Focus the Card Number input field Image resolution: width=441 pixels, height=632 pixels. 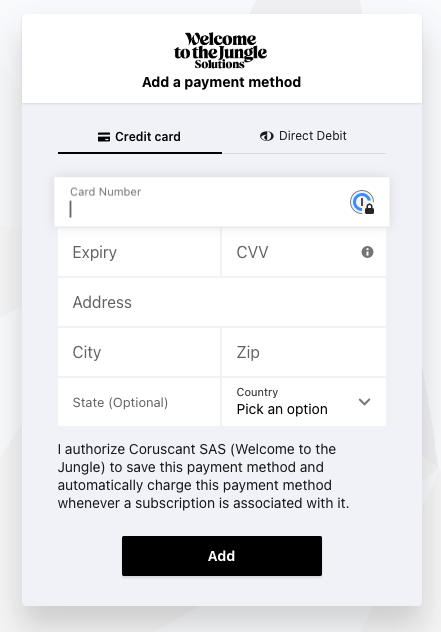click(222, 202)
